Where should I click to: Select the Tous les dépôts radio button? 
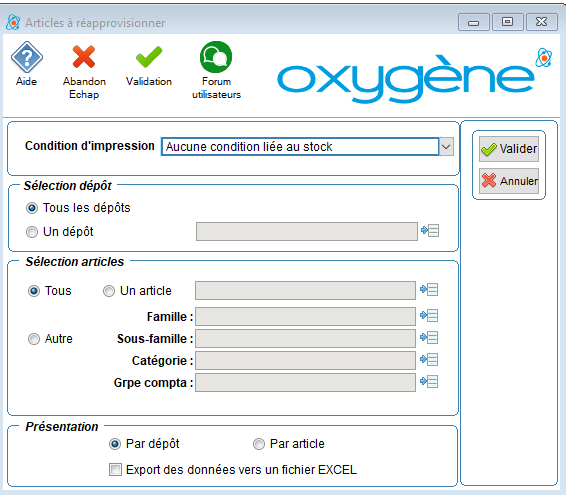coord(32,208)
